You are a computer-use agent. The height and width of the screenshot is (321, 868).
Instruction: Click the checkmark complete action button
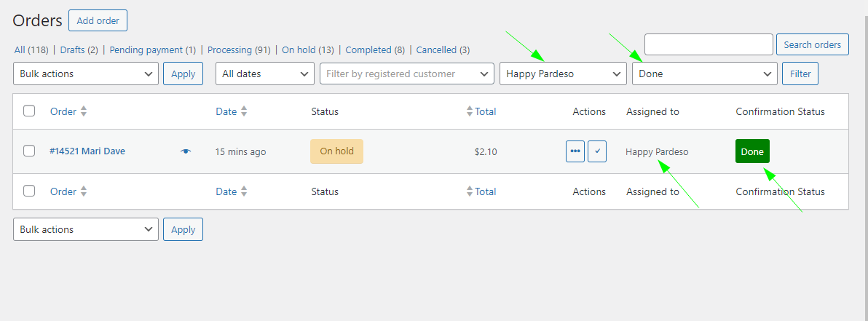(597, 151)
